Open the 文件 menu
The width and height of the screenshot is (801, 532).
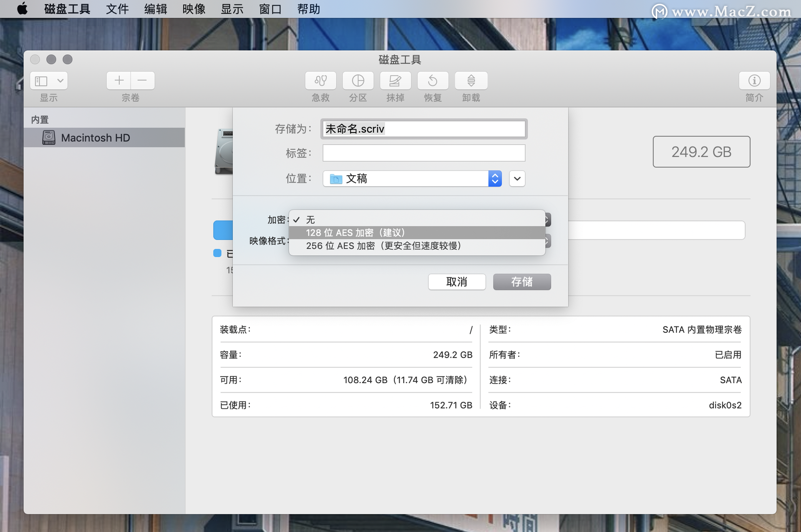117,9
